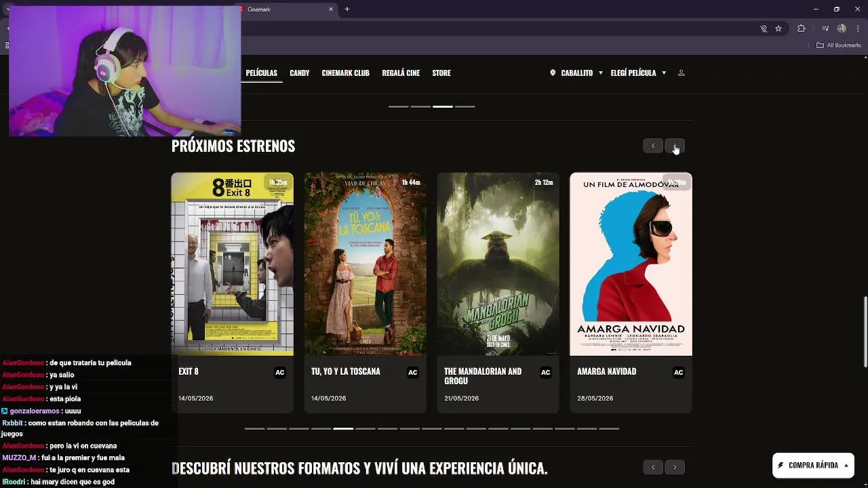Select the first estrenos carousel page indicator
868x488 pixels.
tap(254, 428)
